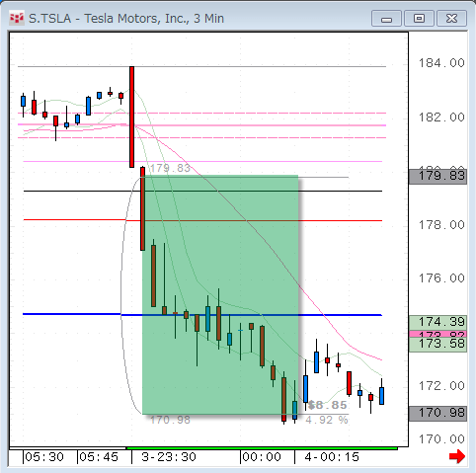476x473 pixels.
Task: Click the red scroll-right arrow icon
Action: tap(457, 456)
